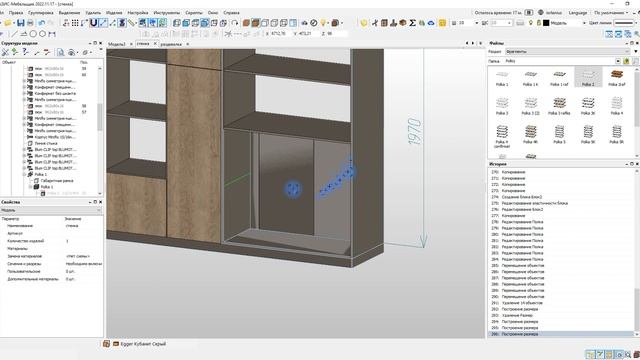
Task: Click the Sigma summation icon
Action: coord(412,23)
